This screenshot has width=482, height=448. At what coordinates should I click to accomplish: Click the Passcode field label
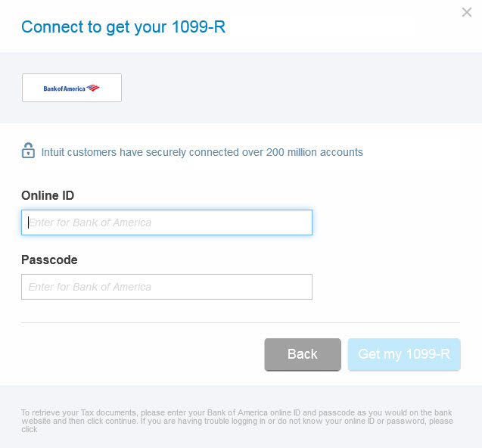(x=49, y=260)
